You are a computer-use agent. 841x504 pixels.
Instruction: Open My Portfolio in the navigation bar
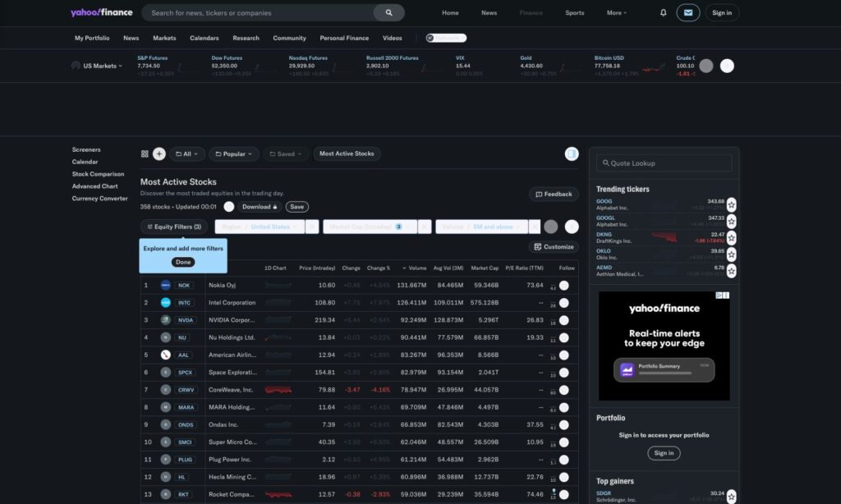92,38
